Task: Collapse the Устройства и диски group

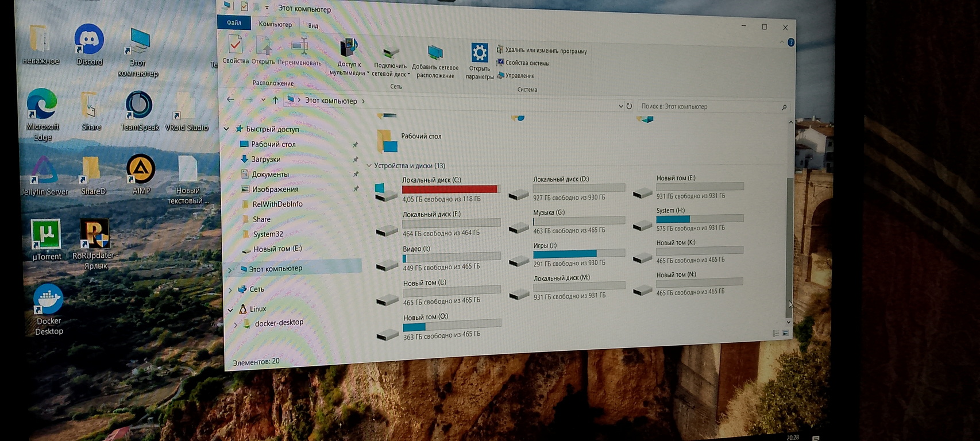Action: (x=369, y=166)
